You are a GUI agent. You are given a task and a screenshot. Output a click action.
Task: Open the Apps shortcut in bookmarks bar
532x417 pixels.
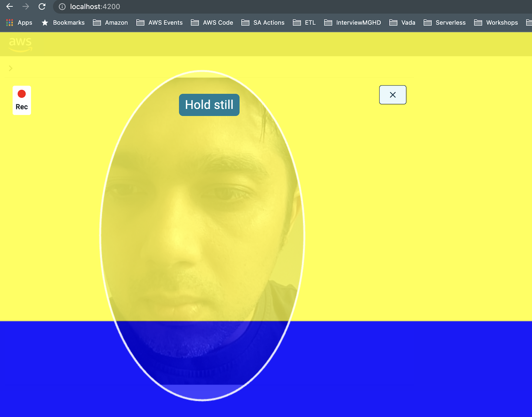coord(19,22)
